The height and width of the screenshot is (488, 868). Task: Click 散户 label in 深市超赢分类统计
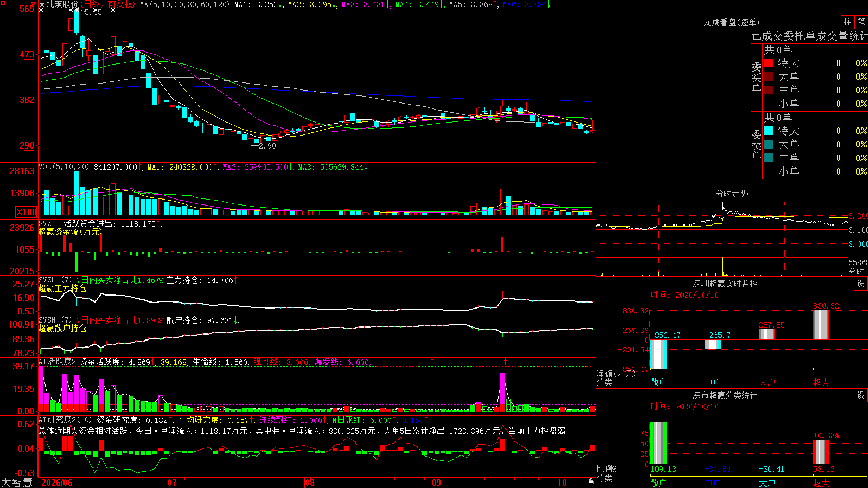659,483
